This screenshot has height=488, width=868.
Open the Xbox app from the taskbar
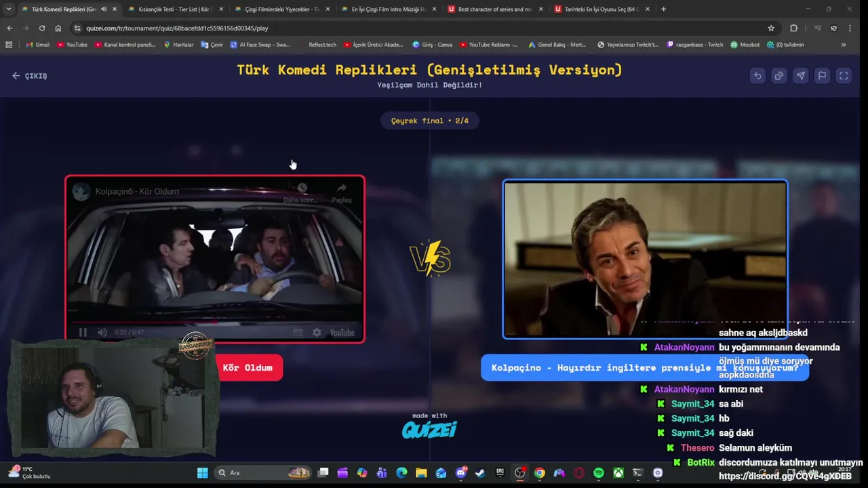click(618, 472)
